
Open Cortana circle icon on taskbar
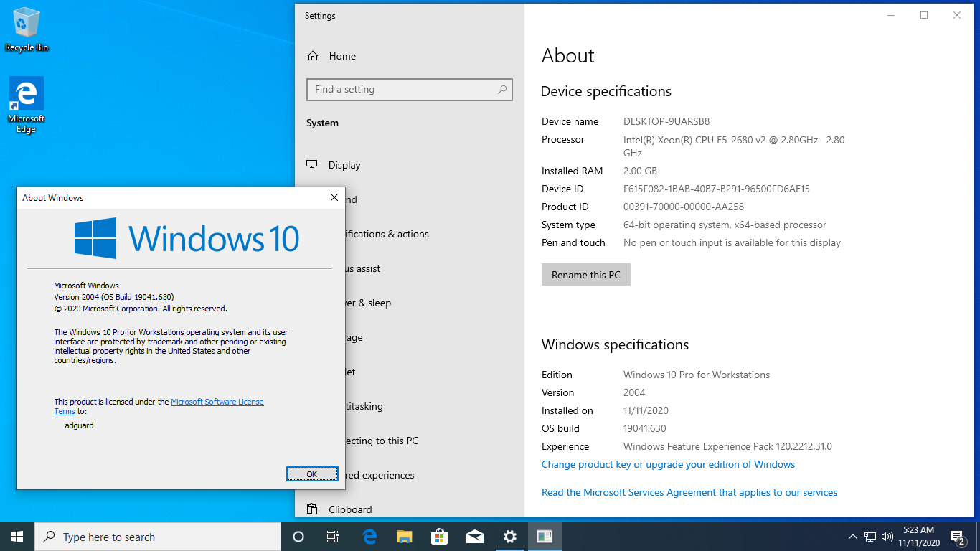[x=298, y=537]
